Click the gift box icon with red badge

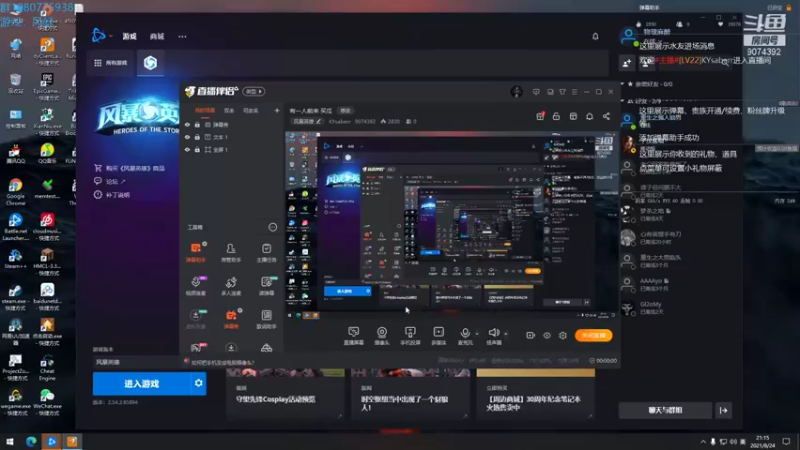pyautogui.click(x=540, y=116)
